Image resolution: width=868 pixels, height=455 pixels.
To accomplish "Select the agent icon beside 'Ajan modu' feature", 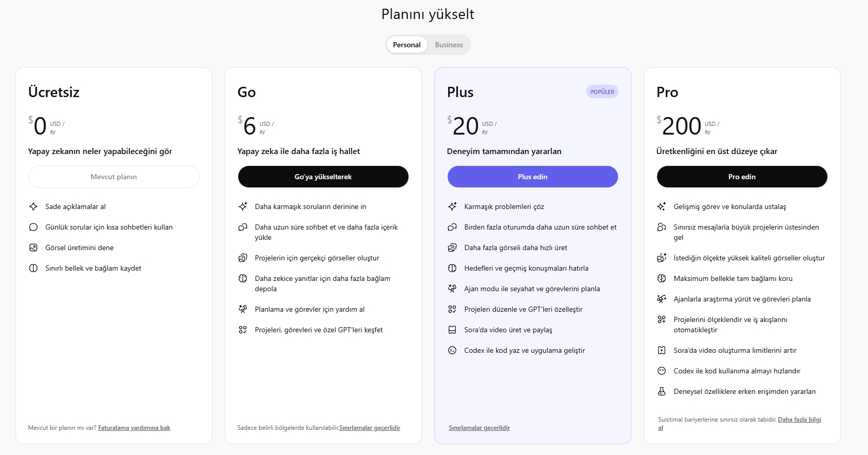I will click(x=452, y=289).
